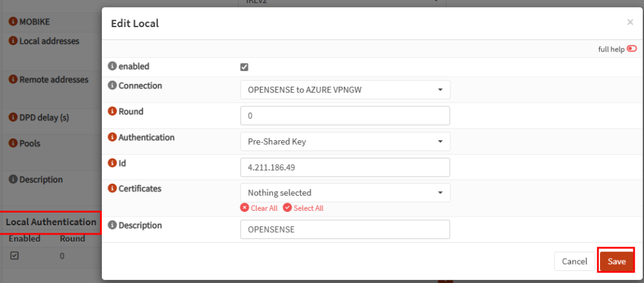Image resolution: width=644 pixels, height=283 pixels.
Task: Show help for the Round field
Action: [112, 111]
